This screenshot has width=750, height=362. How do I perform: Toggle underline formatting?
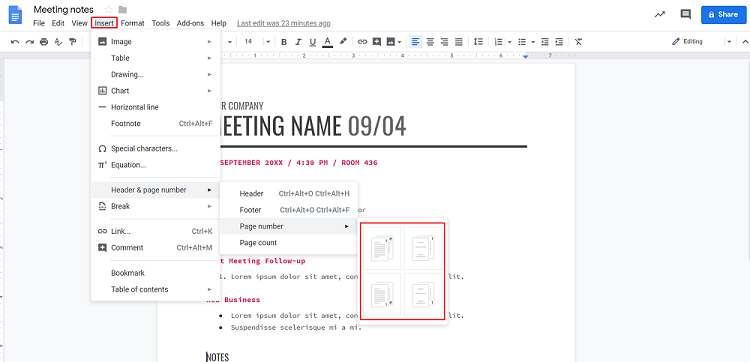coord(313,42)
